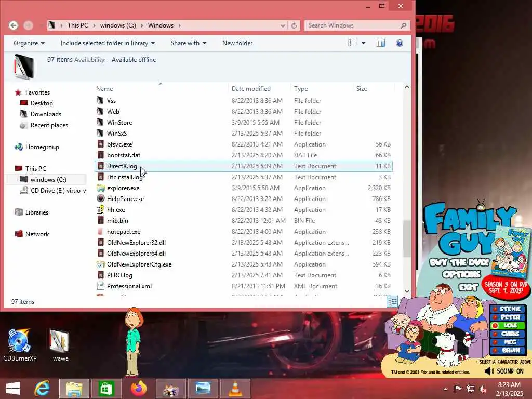The height and width of the screenshot is (399, 532).
Task: Go back using the Back arrow button
Action: [x=13, y=25]
